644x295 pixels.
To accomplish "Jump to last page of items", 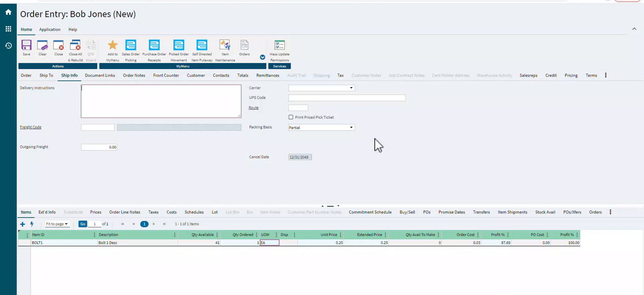I will pyautogui.click(x=165, y=224).
